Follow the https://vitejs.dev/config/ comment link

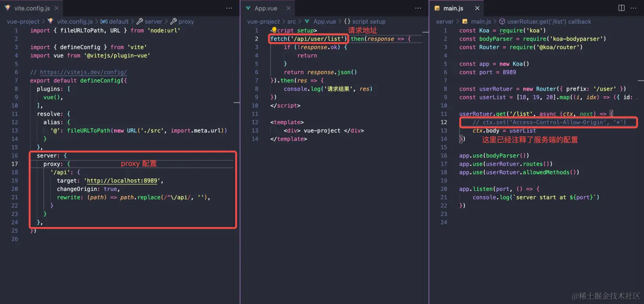[83, 72]
